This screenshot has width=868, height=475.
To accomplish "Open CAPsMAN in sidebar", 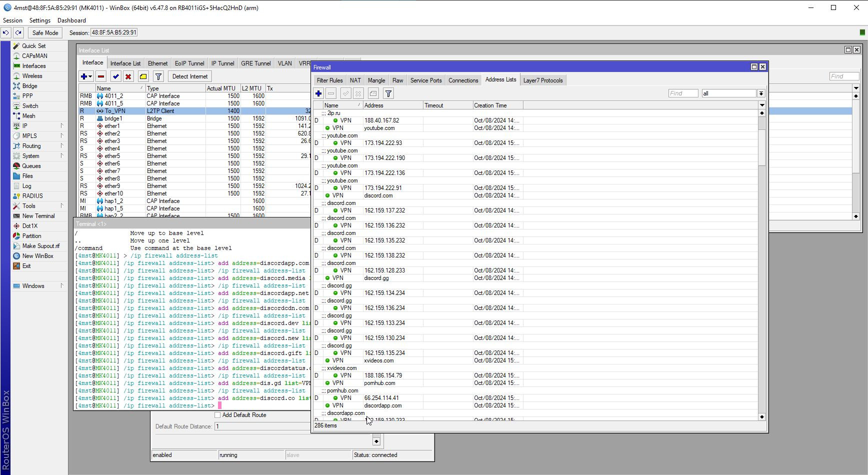I will [x=34, y=56].
